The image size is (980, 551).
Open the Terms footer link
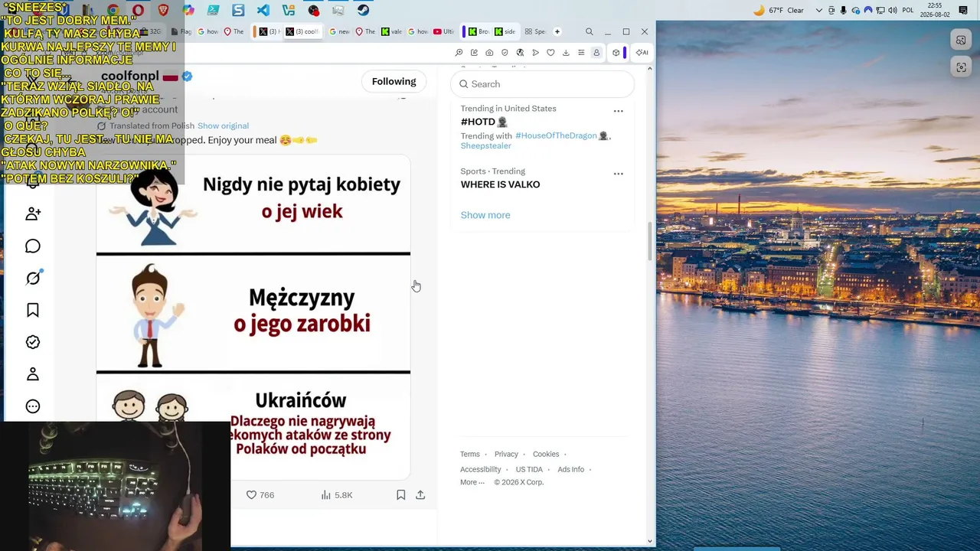[470, 454]
